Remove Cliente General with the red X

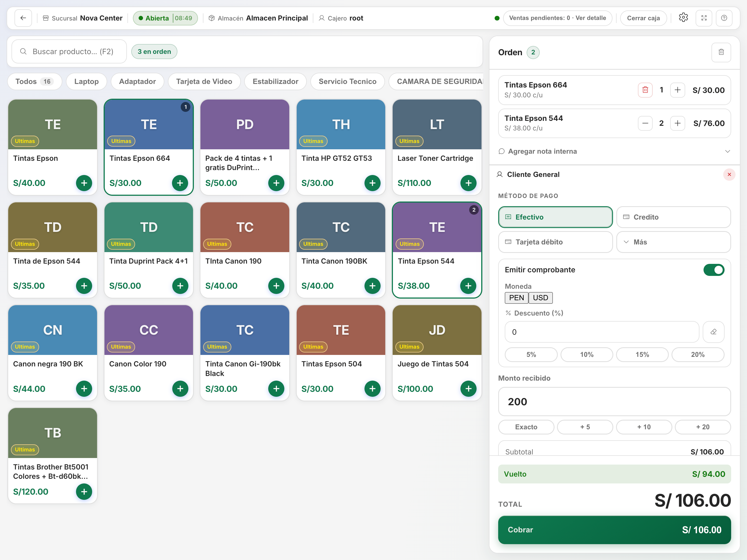tap(729, 174)
